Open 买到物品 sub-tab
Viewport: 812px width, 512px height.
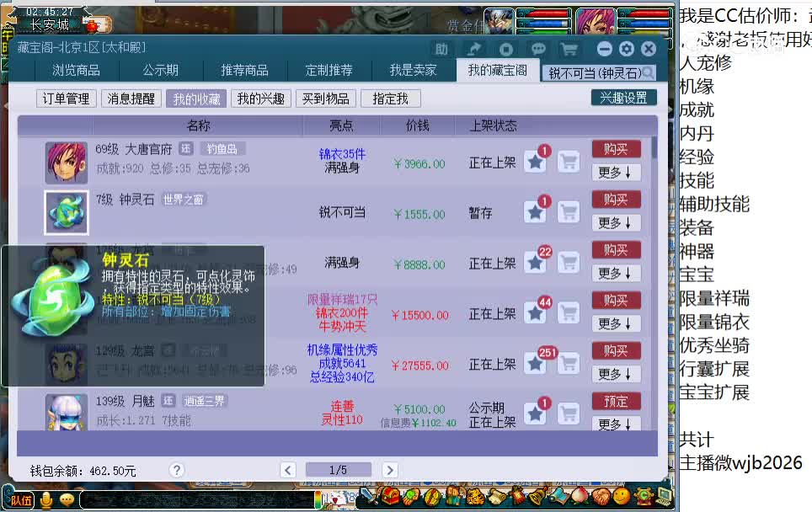click(x=326, y=99)
